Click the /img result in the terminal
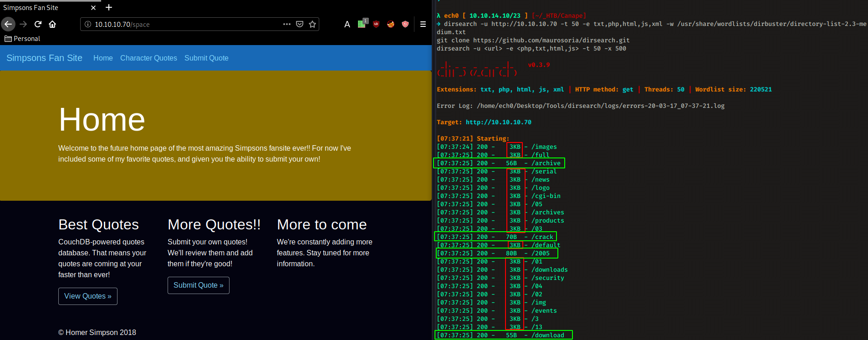 (539, 302)
